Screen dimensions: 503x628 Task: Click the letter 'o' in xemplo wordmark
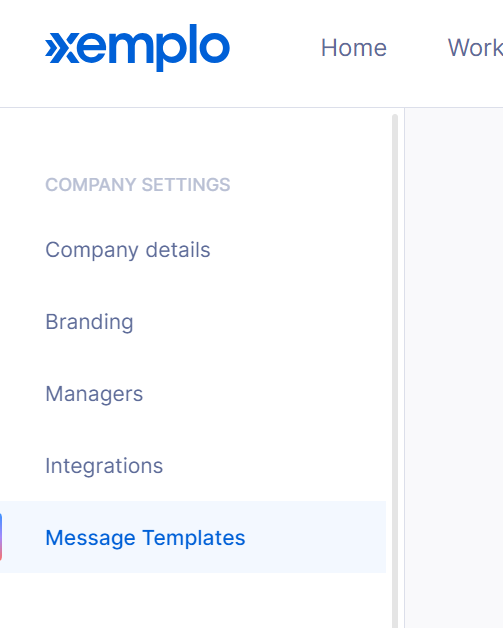(215, 47)
